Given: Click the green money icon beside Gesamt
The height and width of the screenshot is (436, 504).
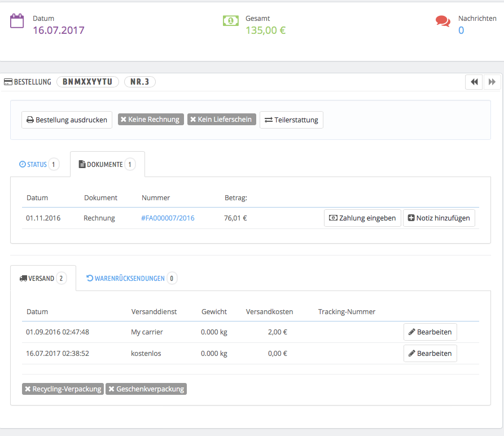Looking at the screenshot, I should (231, 21).
